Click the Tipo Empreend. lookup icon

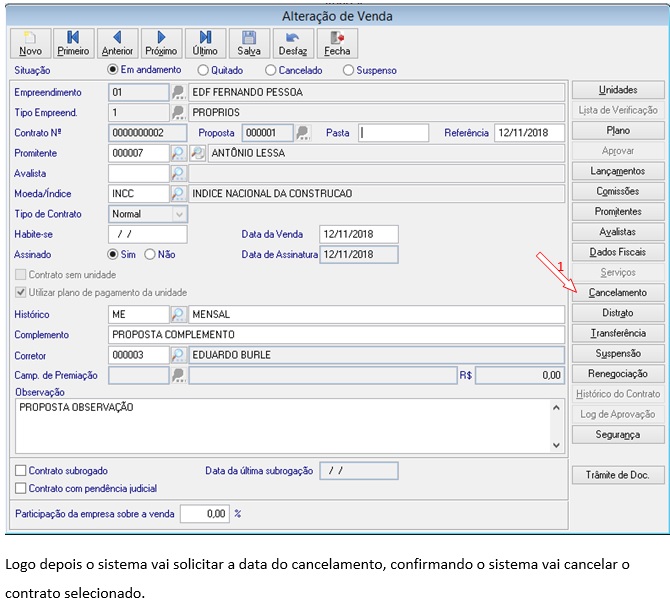point(178,112)
